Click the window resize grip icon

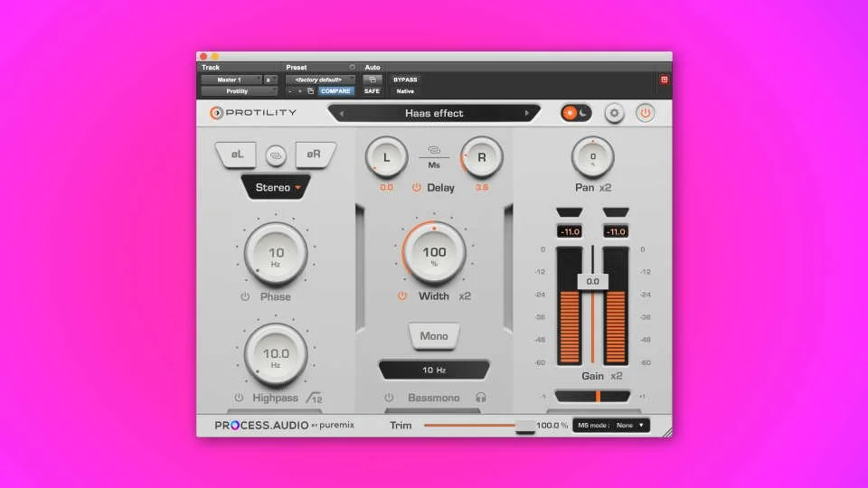click(x=667, y=432)
